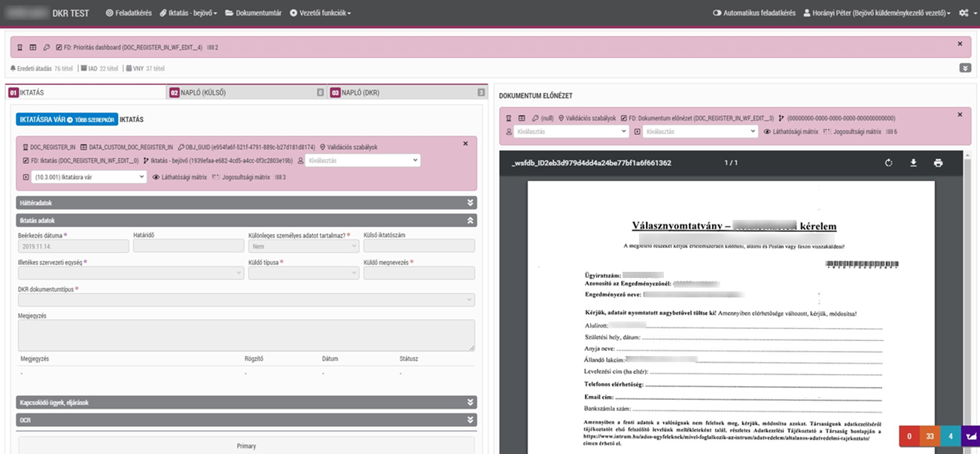980x454 pixels.
Task: Open the Feladatkérés menu item
Action: point(129,14)
